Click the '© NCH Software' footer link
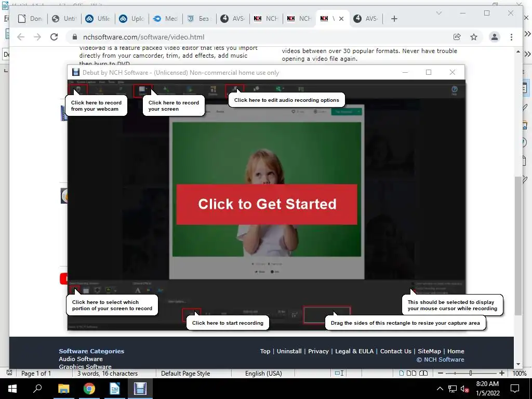Image resolution: width=532 pixels, height=399 pixels. pyautogui.click(x=440, y=360)
